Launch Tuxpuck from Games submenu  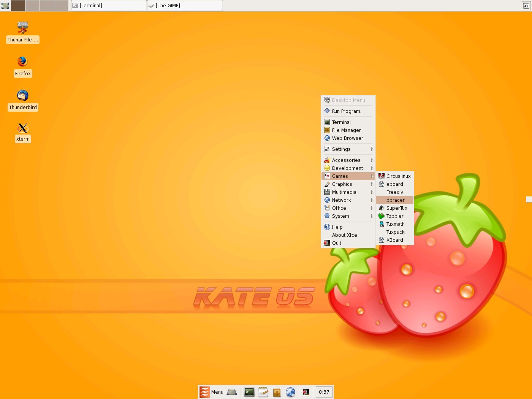click(x=394, y=232)
